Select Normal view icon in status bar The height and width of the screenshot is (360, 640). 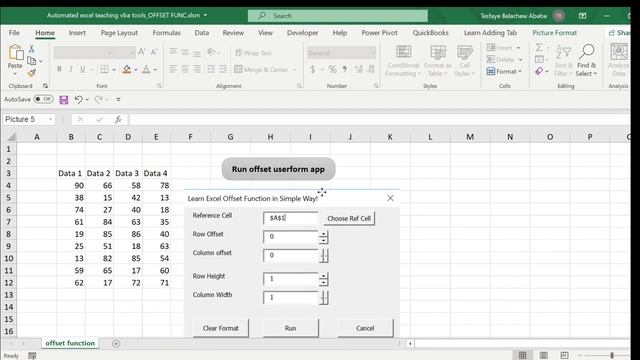click(522, 355)
